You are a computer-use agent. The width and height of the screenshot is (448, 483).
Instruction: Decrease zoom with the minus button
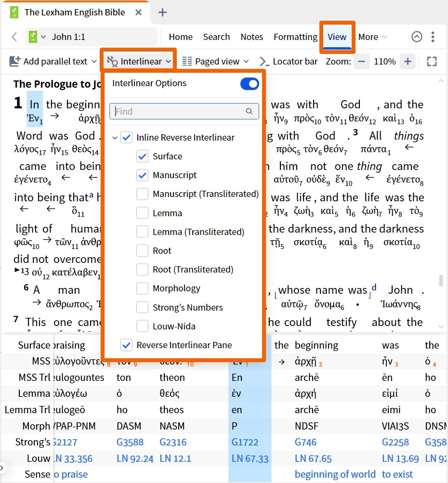click(x=361, y=61)
